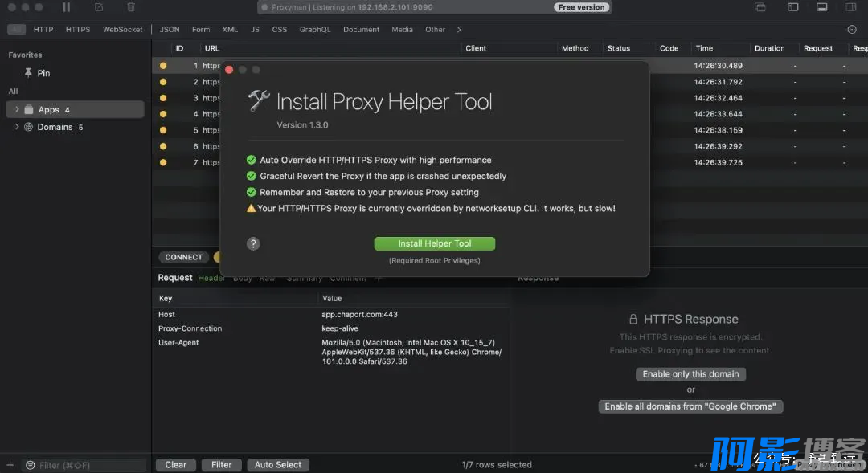
Task: Click the compose request icon in toolbar
Action: [99, 7]
